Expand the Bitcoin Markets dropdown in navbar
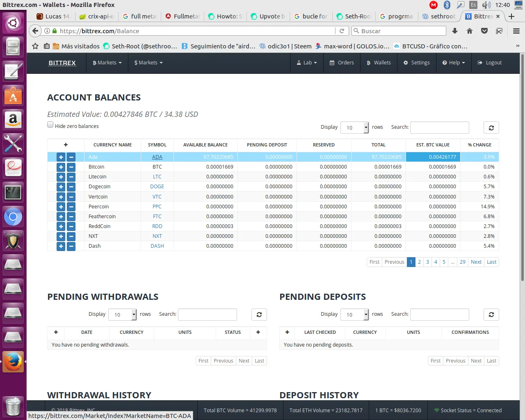The image size is (525, 420). pyautogui.click(x=107, y=63)
